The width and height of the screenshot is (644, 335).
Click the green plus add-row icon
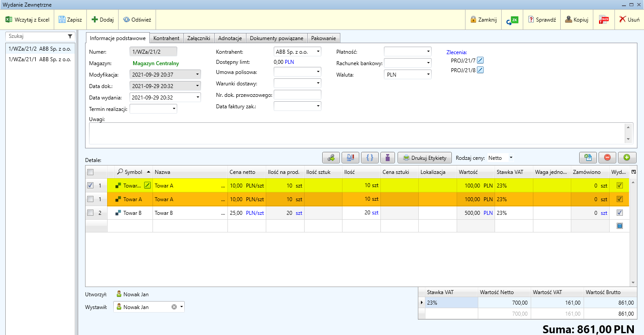coord(627,158)
